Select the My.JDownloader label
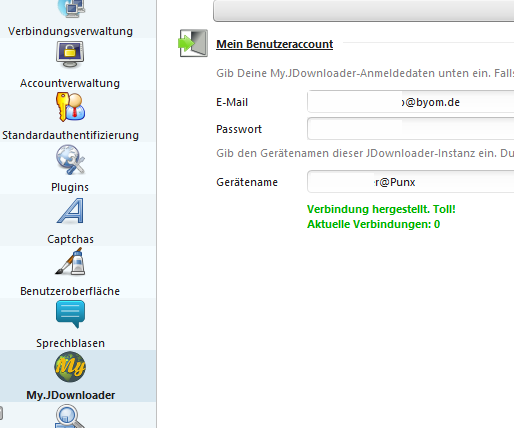The width and height of the screenshot is (514, 428). tap(71, 395)
